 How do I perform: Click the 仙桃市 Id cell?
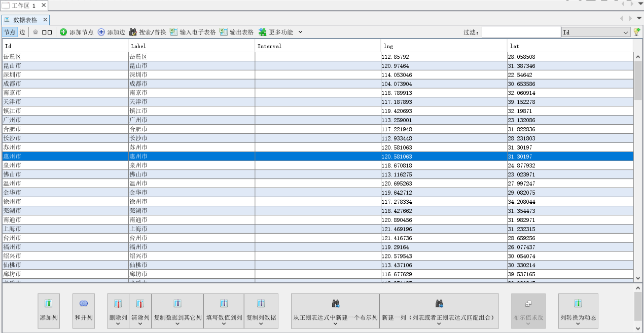(65, 265)
